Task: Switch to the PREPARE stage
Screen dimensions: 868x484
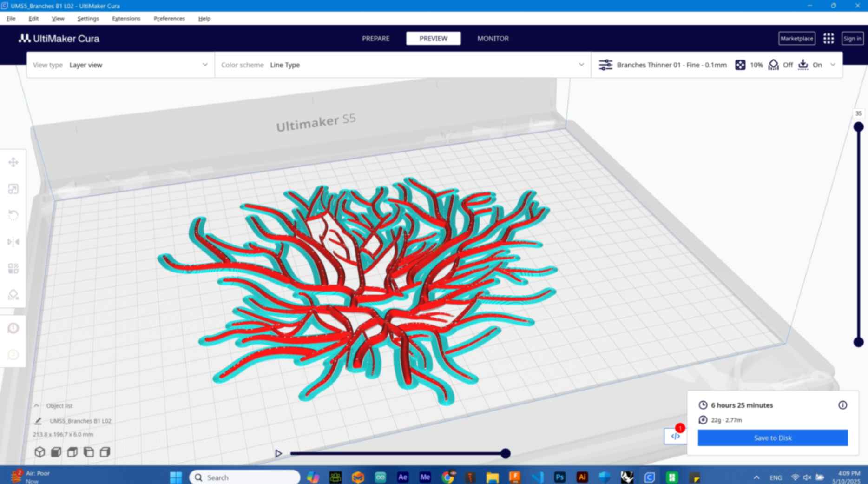Action: pyautogui.click(x=375, y=39)
